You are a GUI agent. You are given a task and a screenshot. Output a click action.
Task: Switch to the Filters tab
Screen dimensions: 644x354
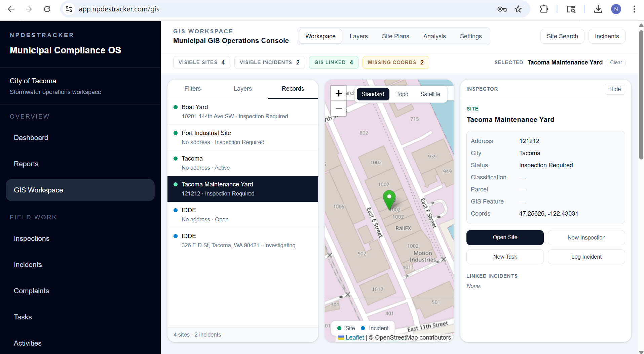click(192, 89)
